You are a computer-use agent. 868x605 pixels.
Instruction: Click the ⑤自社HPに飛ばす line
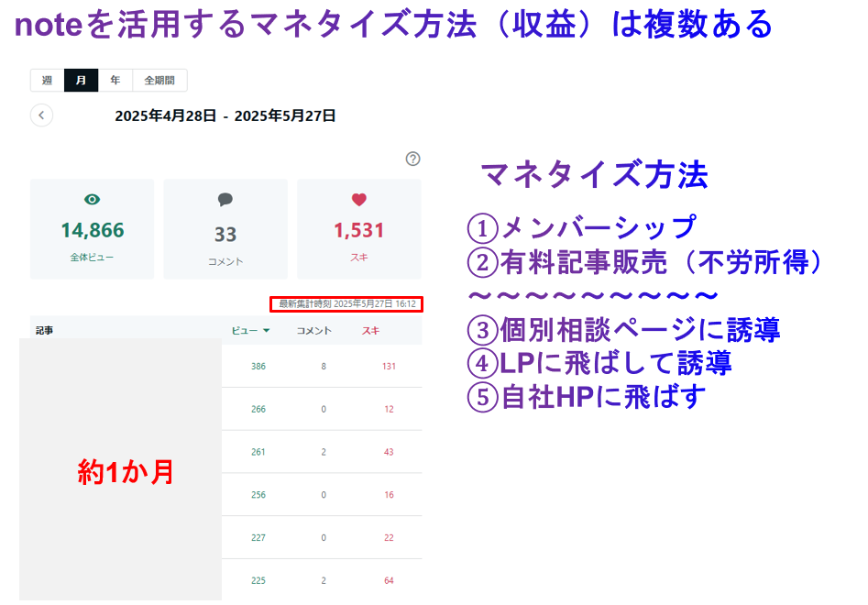point(587,397)
